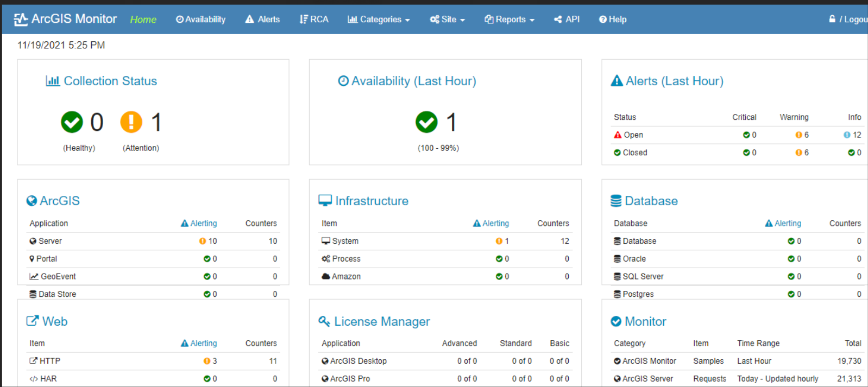Viewport: 868px width, 387px height.
Task: Select the SQL Server database row
Action: (738, 276)
